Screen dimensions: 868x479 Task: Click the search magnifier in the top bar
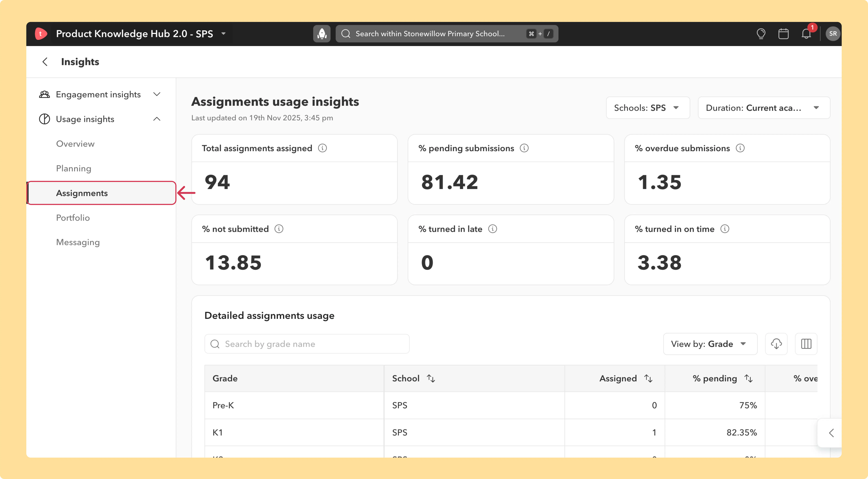(x=346, y=34)
